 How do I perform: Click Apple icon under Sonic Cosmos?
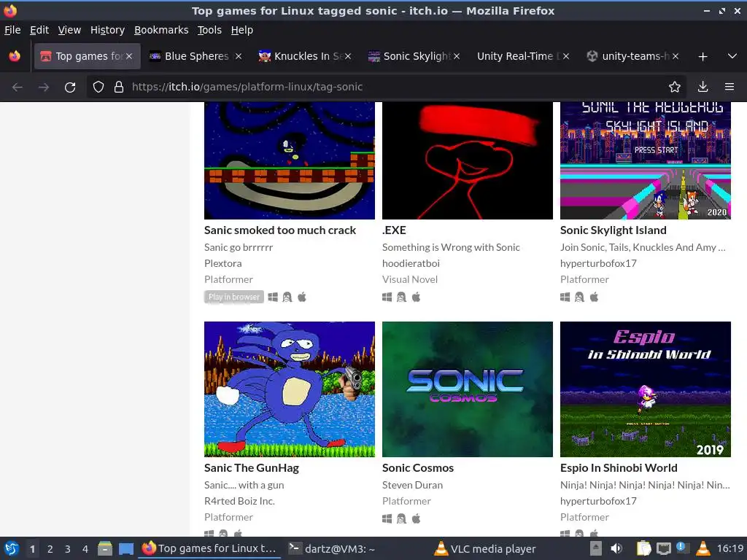pyautogui.click(x=417, y=518)
